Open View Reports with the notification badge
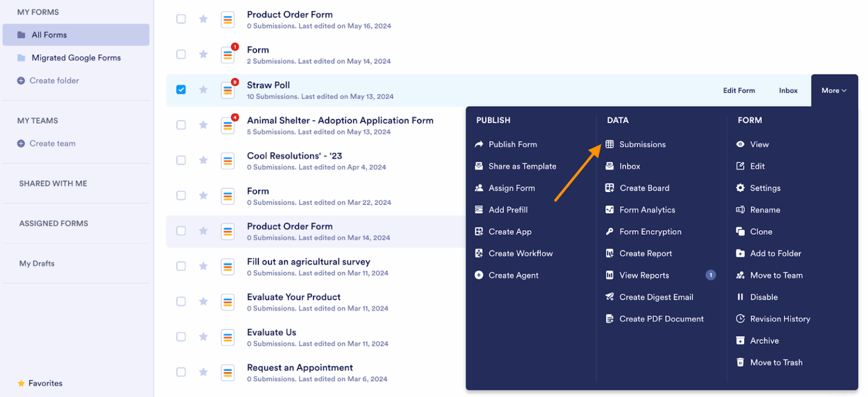 [644, 275]
